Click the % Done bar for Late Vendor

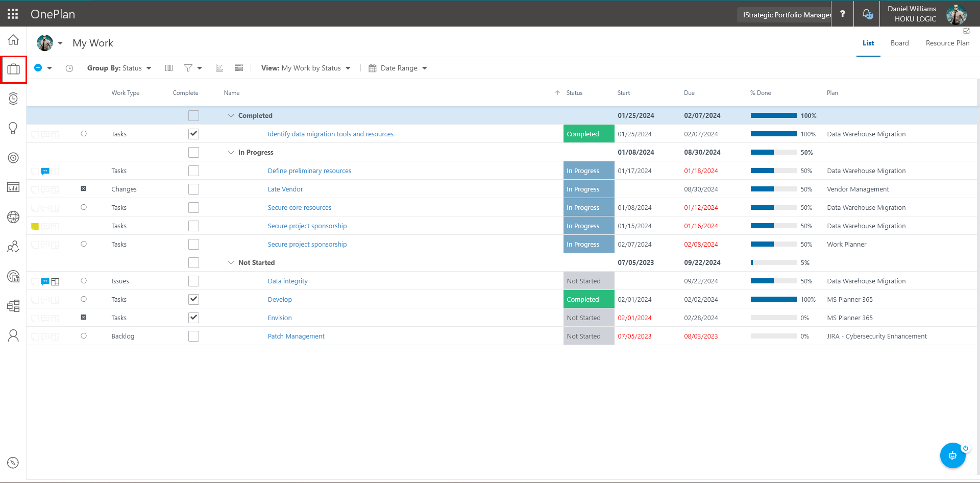click(773, 189)
